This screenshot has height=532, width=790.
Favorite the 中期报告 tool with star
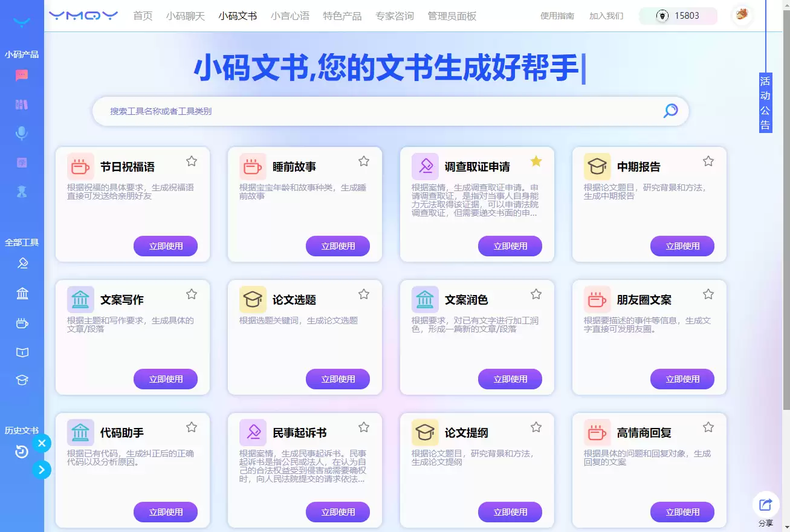pos(708,161)
